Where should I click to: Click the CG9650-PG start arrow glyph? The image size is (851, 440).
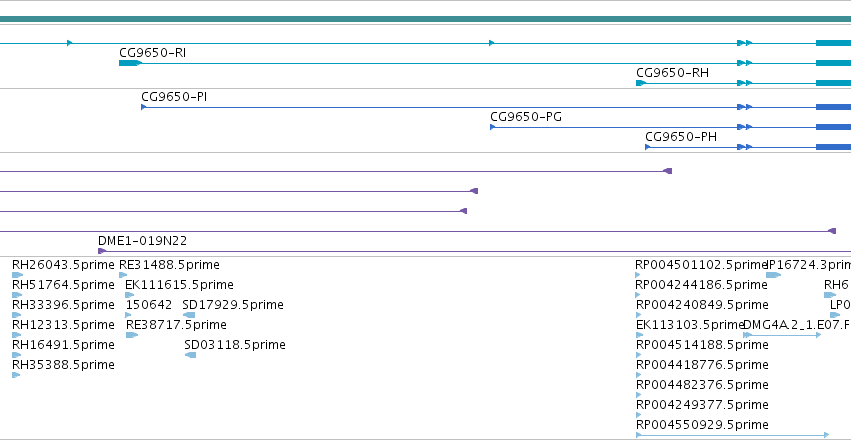point(492,127)
